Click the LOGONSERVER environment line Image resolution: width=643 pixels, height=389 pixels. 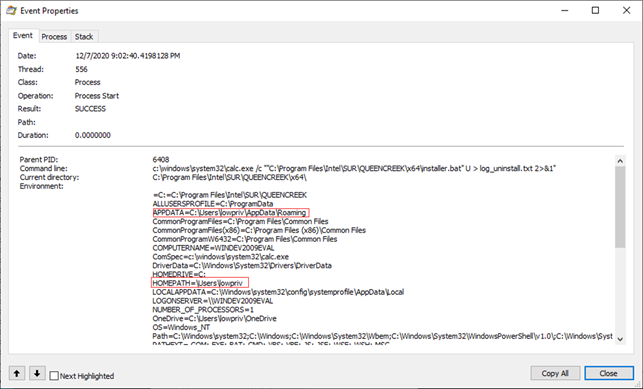click(213, 301)
